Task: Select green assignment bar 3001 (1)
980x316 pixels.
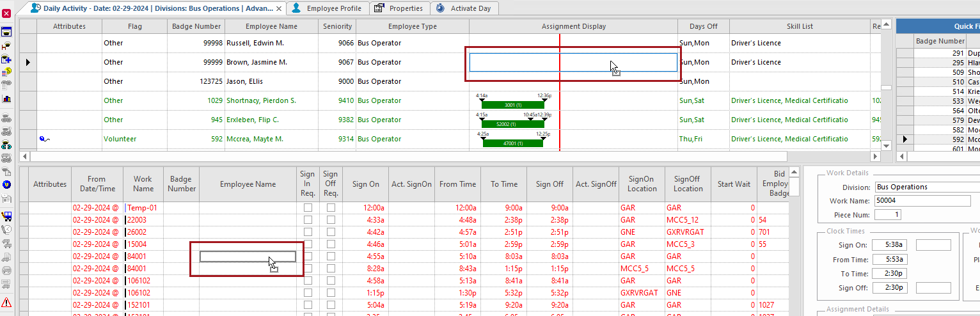Action: click(x=514, y=105)
